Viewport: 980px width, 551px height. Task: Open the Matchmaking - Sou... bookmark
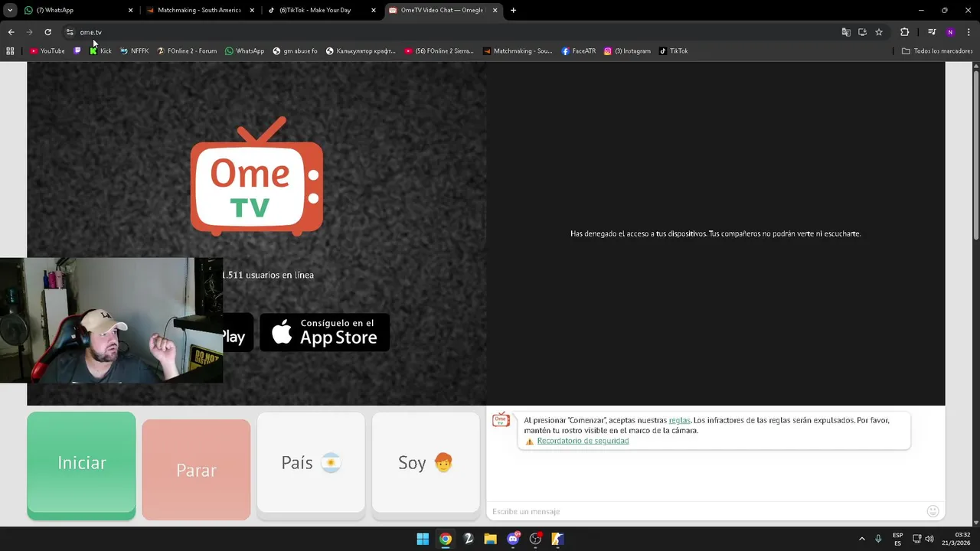518,51
